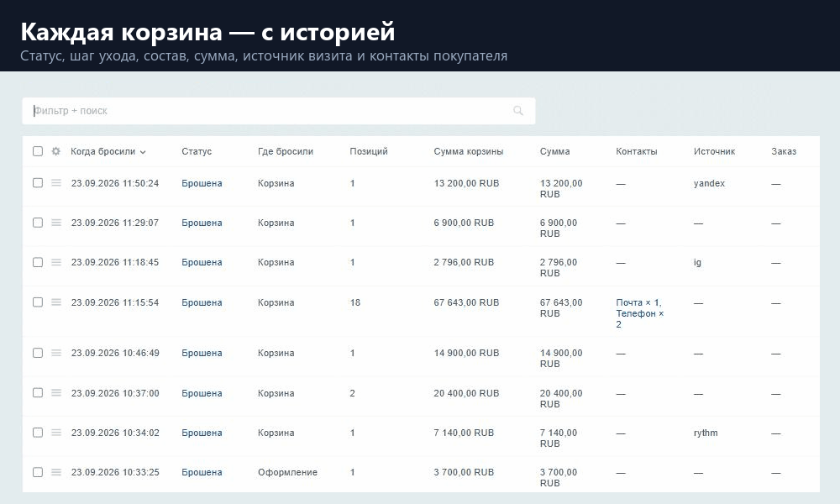This screenshot has height=504, width=840.
Task: Check the row dated 23.09.2026 11:29:07
Action: (x=38, y=223)
